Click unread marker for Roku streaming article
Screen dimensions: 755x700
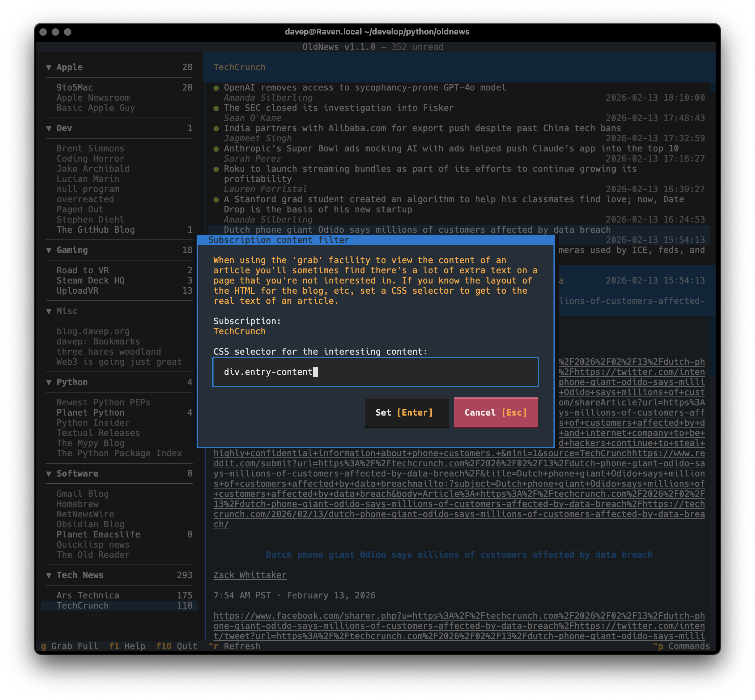pos(216,169)
